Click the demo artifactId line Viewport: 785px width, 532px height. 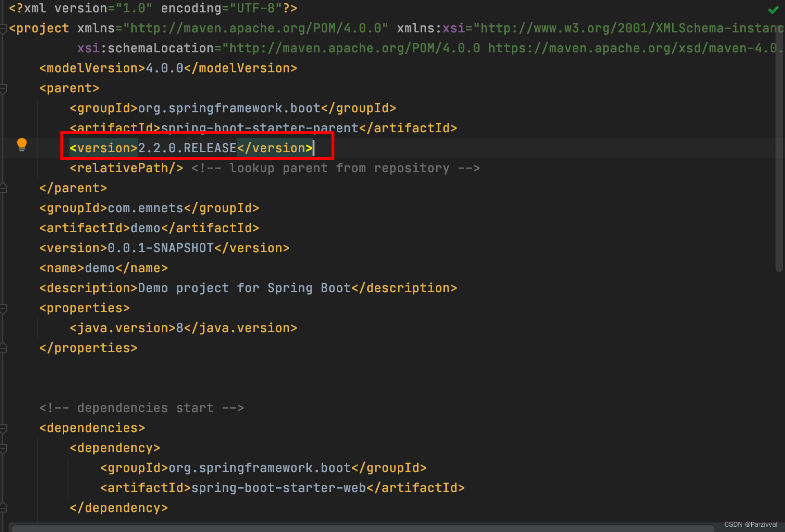coord(149,228)
